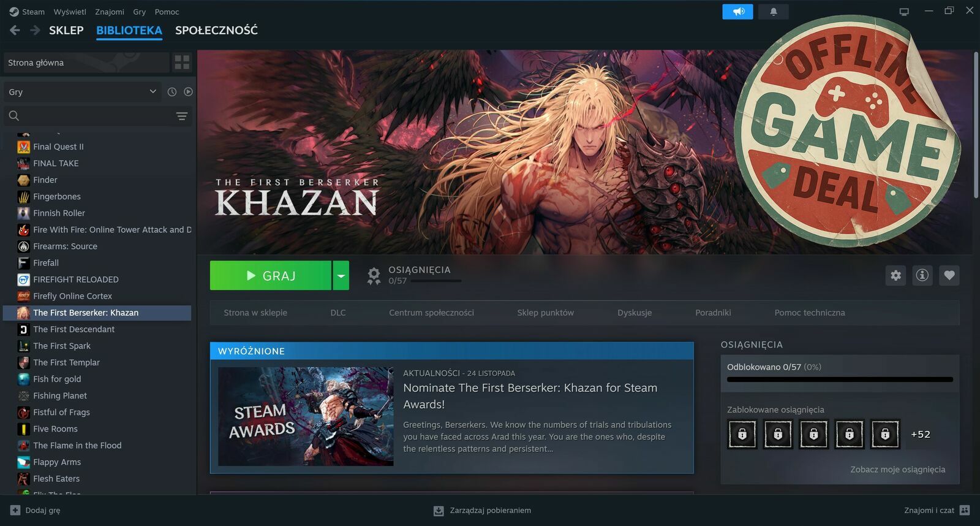Switch to the SPOŁECZNOŚĆ tab

(216, 30)
